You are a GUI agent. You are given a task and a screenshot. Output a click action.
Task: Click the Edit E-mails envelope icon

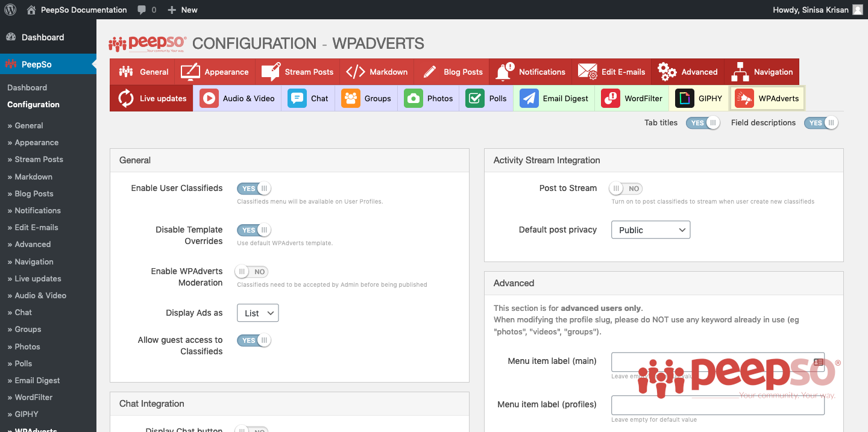pyautogui.click(x=587, y=72)
